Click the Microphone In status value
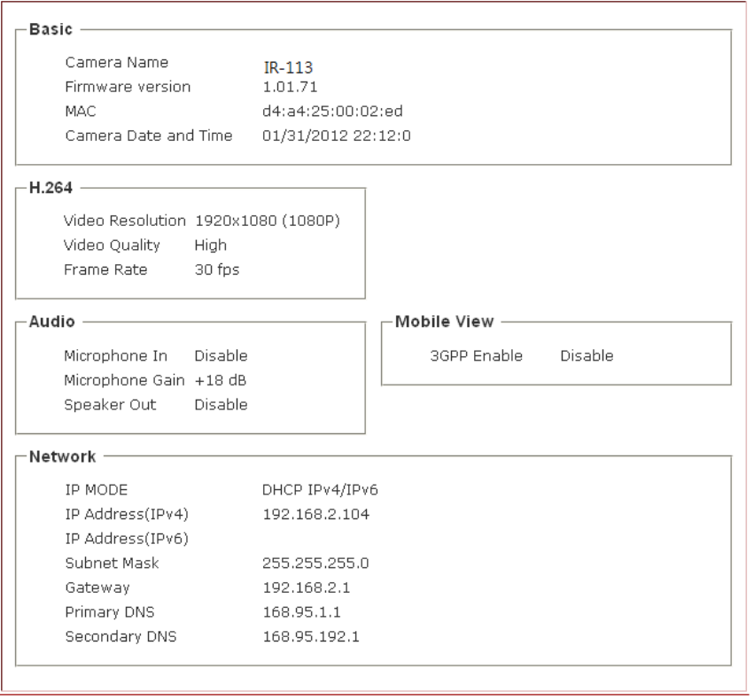The image size is (754, 700). pos(221,356)
